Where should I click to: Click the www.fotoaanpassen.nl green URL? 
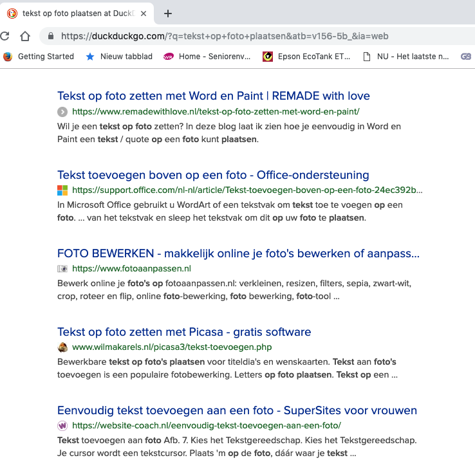coord(131,269)
